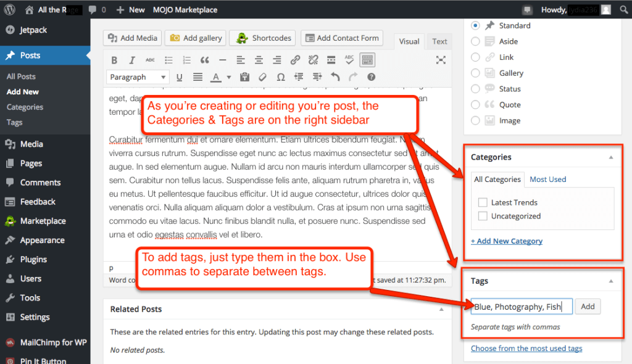Collapse the Related Posts panel
This screenshot has height=364, width=632.
441,309
